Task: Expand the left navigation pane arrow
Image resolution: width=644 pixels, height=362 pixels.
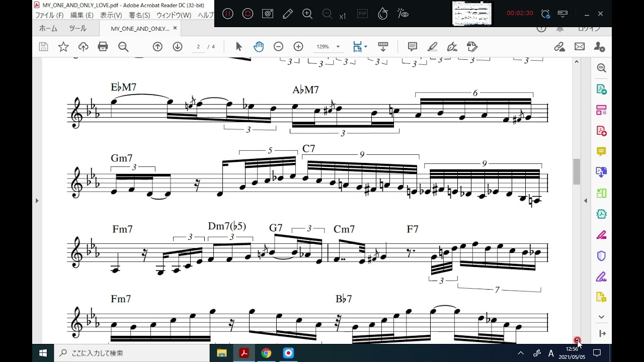Action: 37,201
